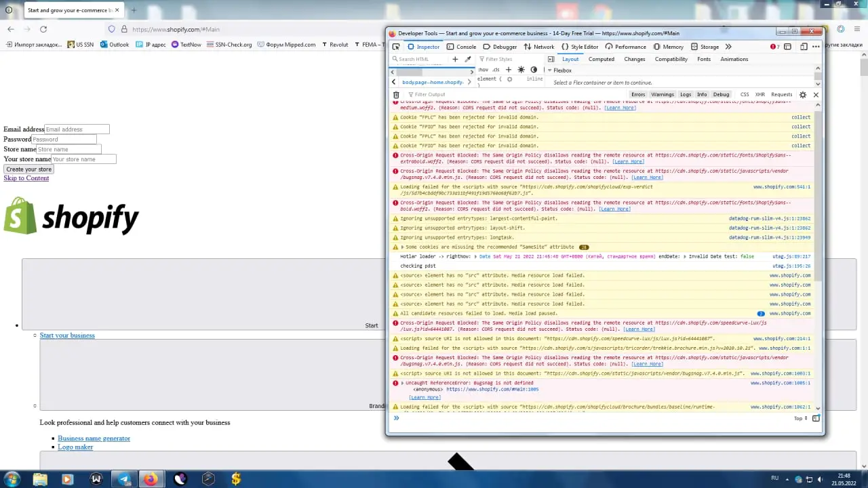Screen dimensions: 868x488
Task: Toggle the CSS console filter
Action: (x=745, y=95)
